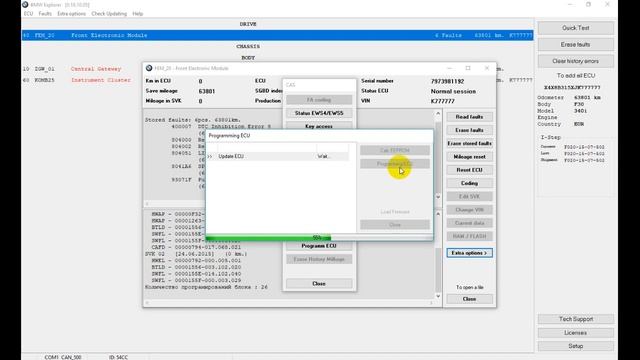
Task: Click the Odometer 63801 km value
Action: point(587,98)
